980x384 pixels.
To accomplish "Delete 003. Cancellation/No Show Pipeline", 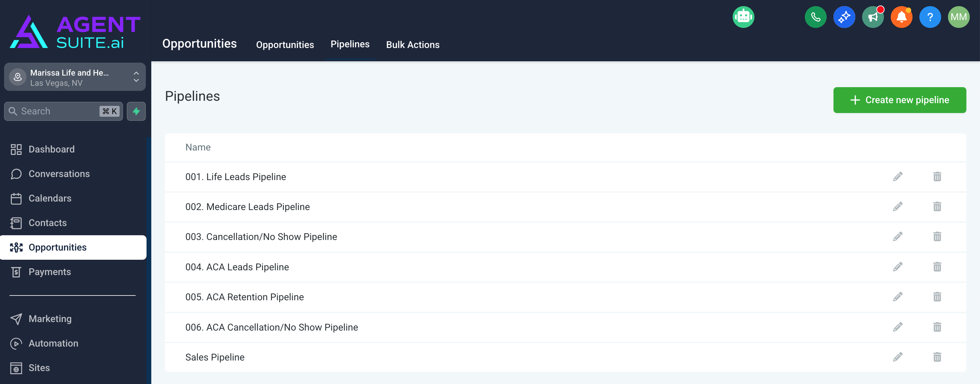I will pyautogui.click(x=937, y=237).
